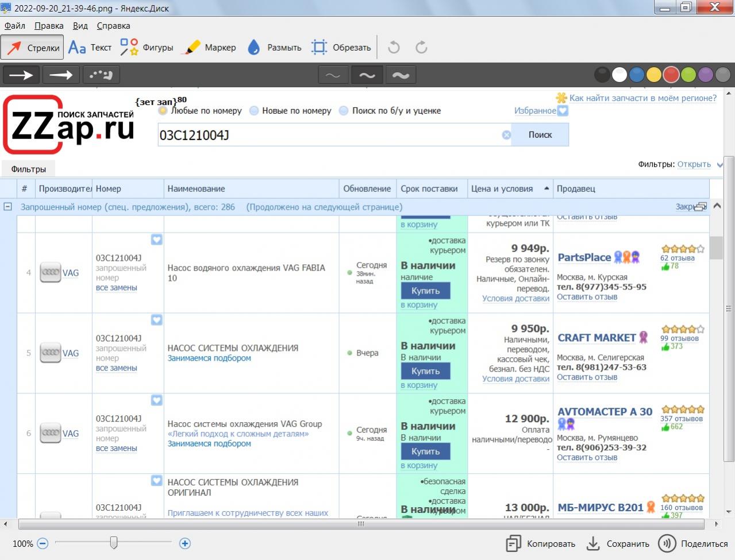Screen dimensions: 735x560
Task: Open the Избранное favorites link
Action: [535, 111]
